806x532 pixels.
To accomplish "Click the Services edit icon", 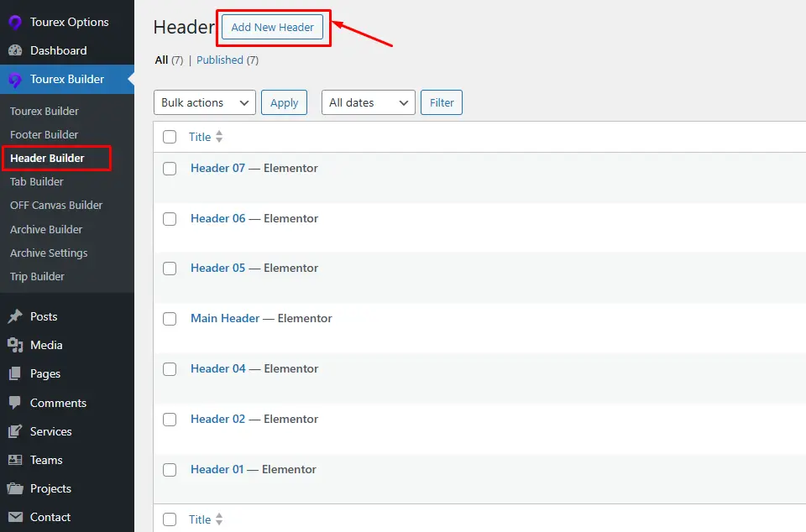I will click(x=15, y=431).
